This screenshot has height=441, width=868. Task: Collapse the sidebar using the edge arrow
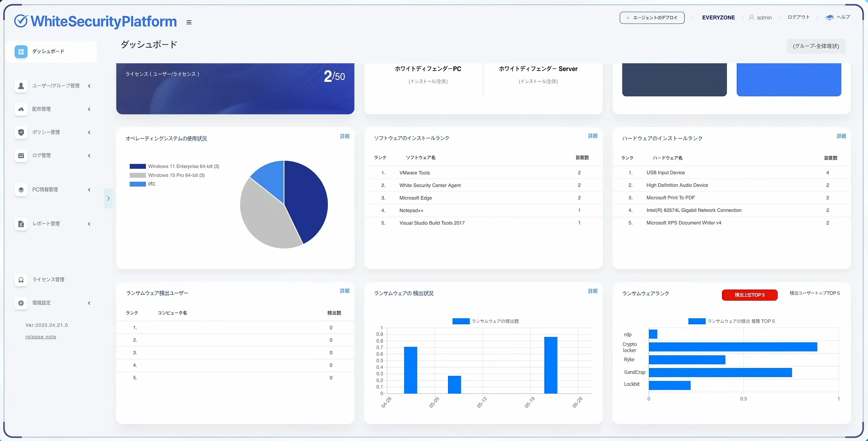[x=108, y=199]
